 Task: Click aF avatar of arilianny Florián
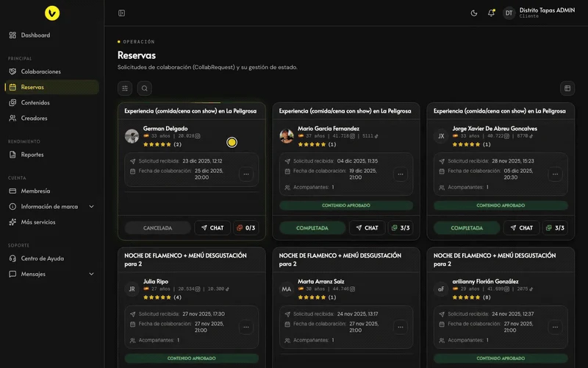click(441, 289)
